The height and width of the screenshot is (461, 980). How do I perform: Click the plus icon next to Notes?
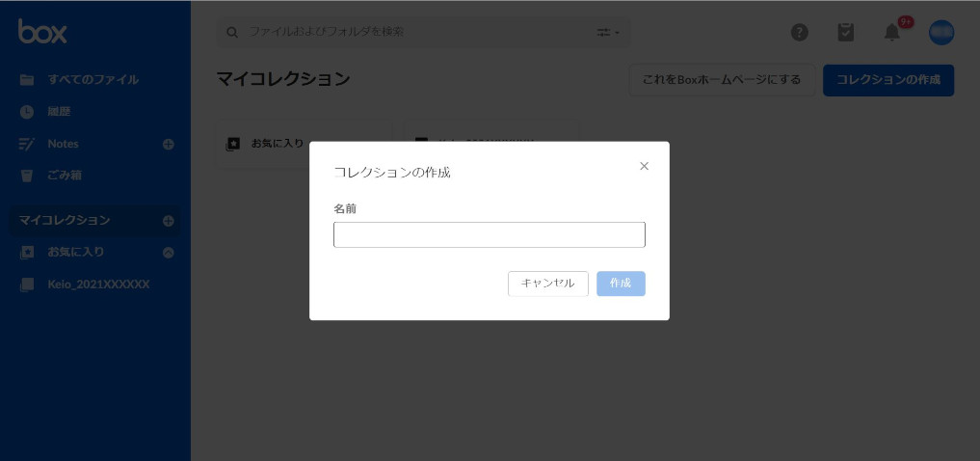[x=169, y=144]
